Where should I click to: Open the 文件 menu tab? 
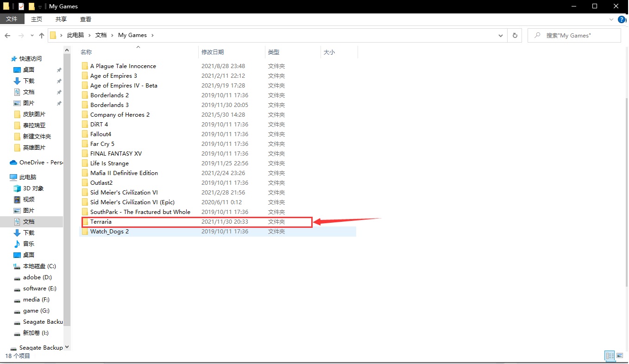pos(12,19)
